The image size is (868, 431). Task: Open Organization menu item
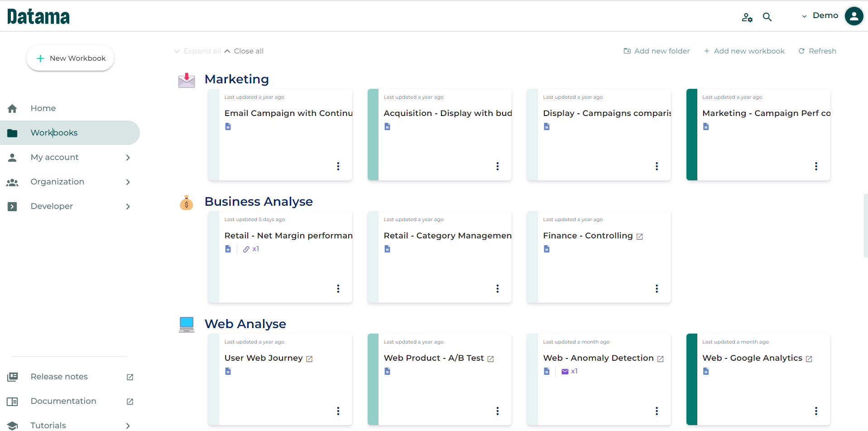(x=58, y=182)
